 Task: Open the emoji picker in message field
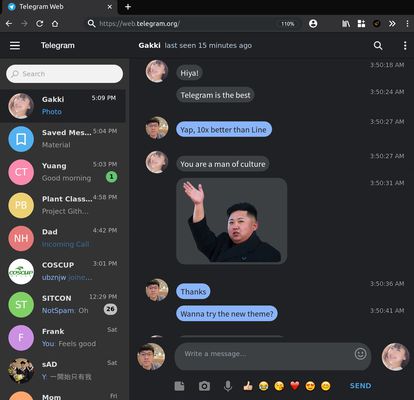click(360, 354)
